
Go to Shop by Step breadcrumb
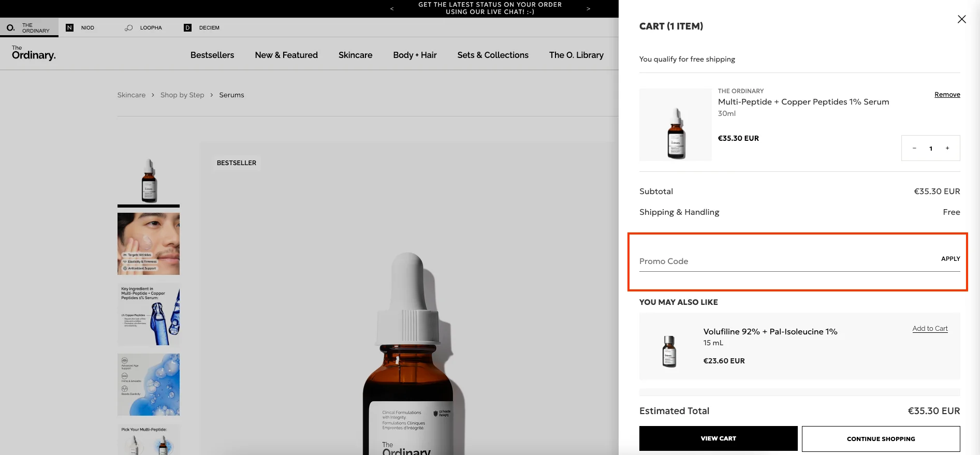(182, 95)
